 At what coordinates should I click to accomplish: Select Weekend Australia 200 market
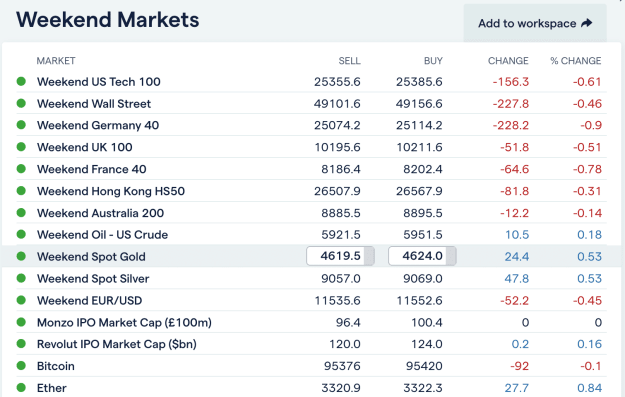[100, 213]
